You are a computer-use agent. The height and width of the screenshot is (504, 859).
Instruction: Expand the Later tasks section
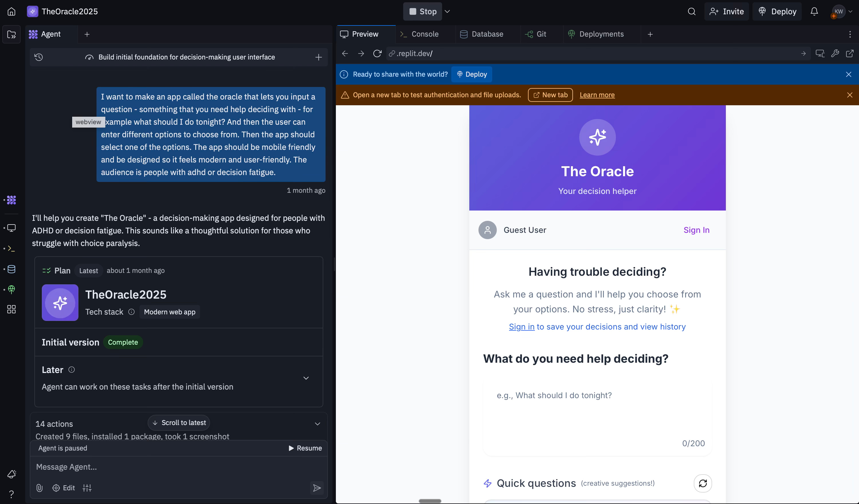pyautogui.click(x=306, y=378)
